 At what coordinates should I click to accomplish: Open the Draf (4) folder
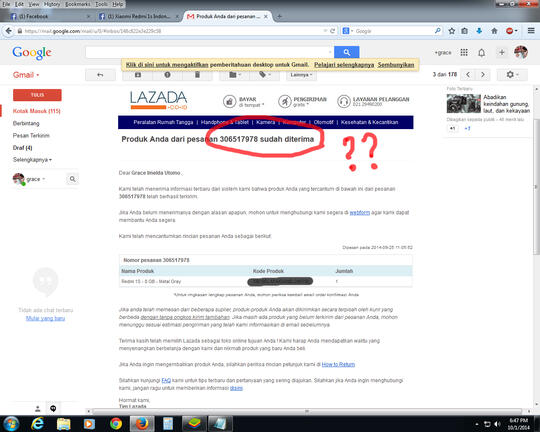22,148
